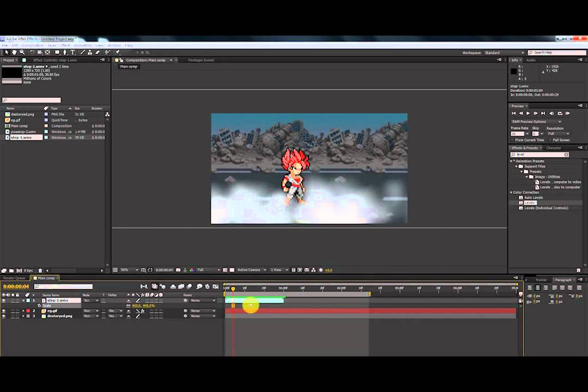Click the trash delete icon in Project panel
The width and height of the screenshot is (588, 392).
click(x=40, y=271)
